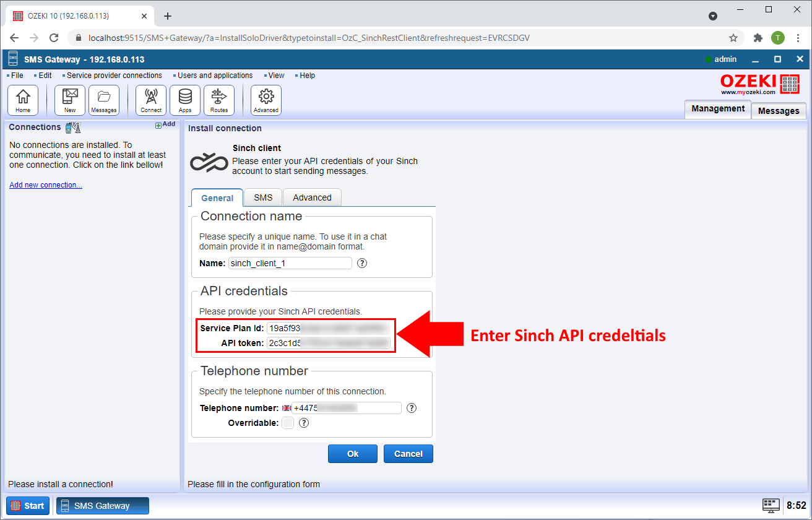Click the Service Plan Id field

[329, 328]
